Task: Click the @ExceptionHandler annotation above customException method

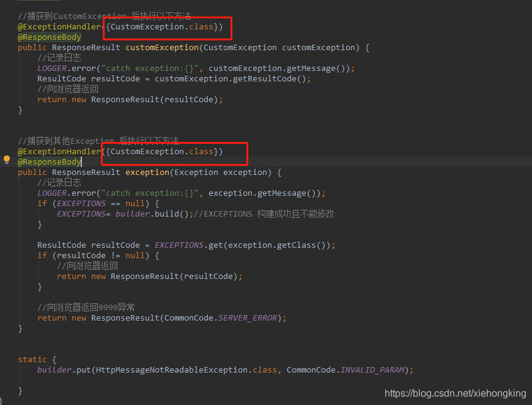Action: pos(59,26)
